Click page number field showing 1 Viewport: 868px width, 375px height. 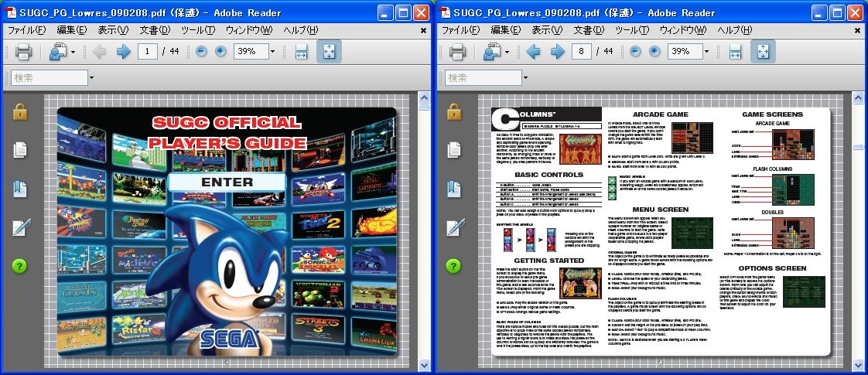[x=147, y=52]
